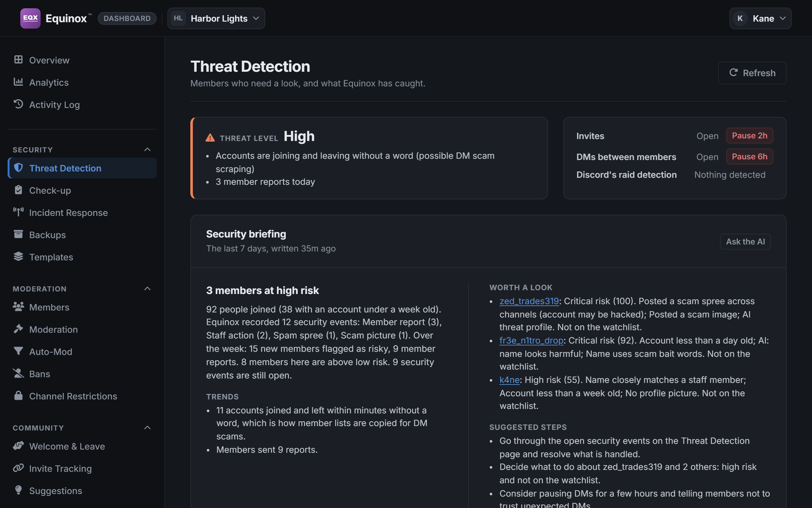The width and height of the screenshot is (812, 508).
Task: Click the "3 members at high risk" heading
Action: point(262,290)
